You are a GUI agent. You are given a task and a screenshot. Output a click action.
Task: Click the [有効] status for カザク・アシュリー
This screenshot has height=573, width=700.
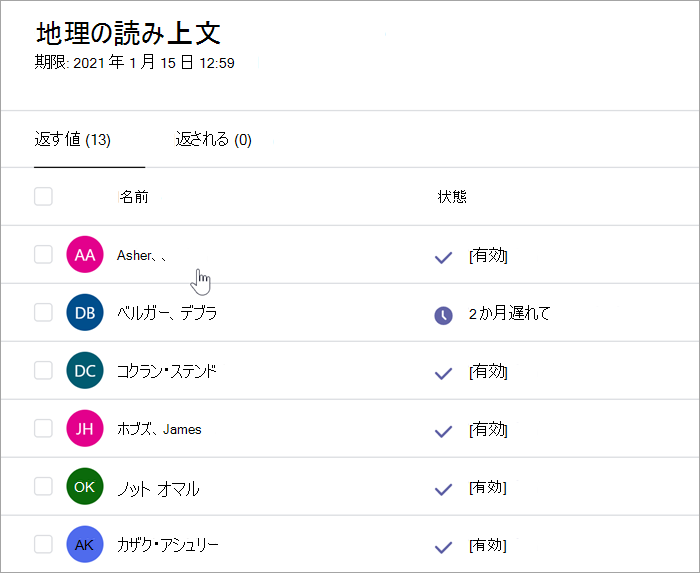pos(488,545)
